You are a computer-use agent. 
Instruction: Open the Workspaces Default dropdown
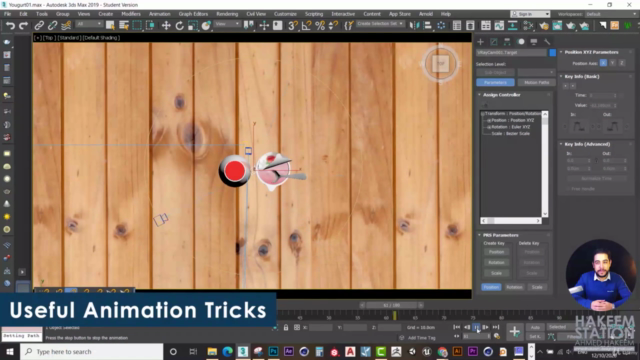click(611, 14)
